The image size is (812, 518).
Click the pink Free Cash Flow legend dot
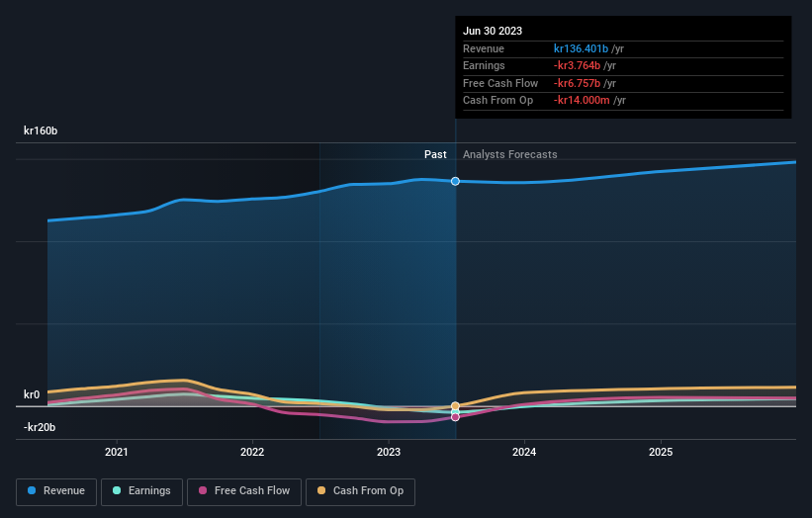pos(203,490)
